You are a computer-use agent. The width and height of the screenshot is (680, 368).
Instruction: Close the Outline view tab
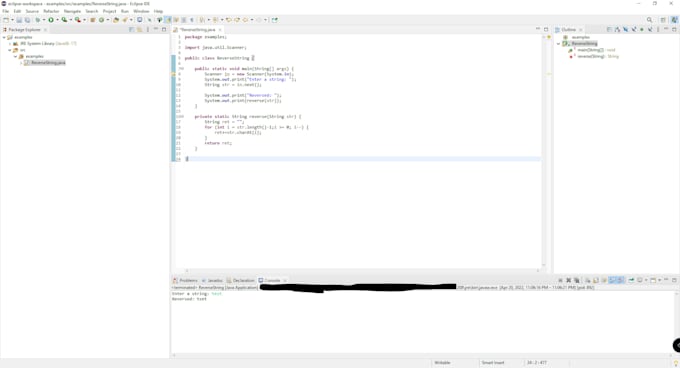click(x=581, y=29)
